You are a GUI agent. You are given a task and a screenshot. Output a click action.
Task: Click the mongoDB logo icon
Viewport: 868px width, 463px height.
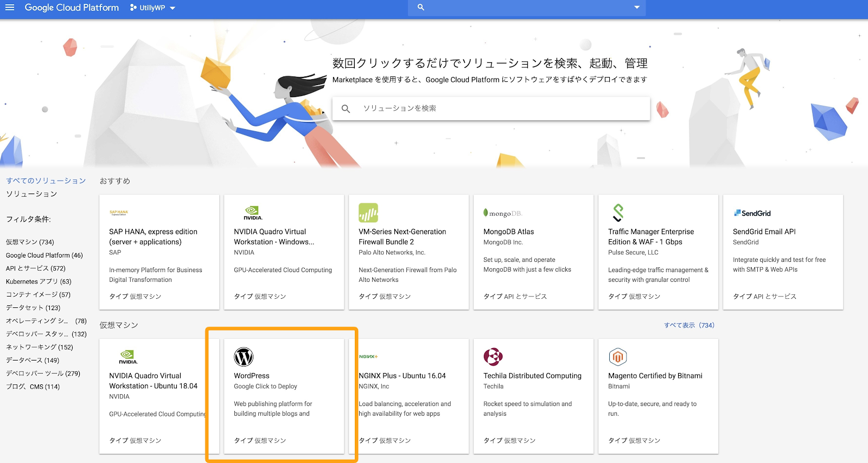[502, 213]
